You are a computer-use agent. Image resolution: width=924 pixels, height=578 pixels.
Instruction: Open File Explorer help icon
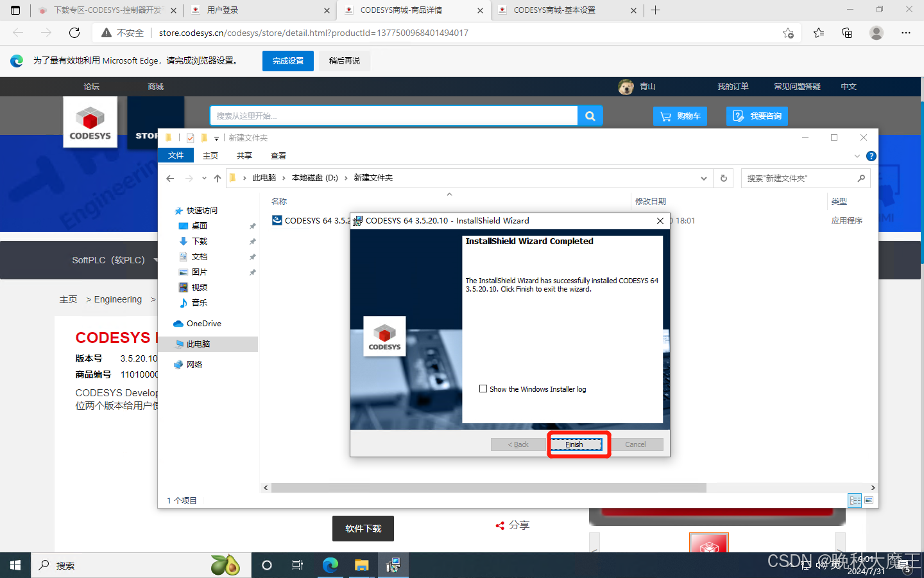point(871,156)
